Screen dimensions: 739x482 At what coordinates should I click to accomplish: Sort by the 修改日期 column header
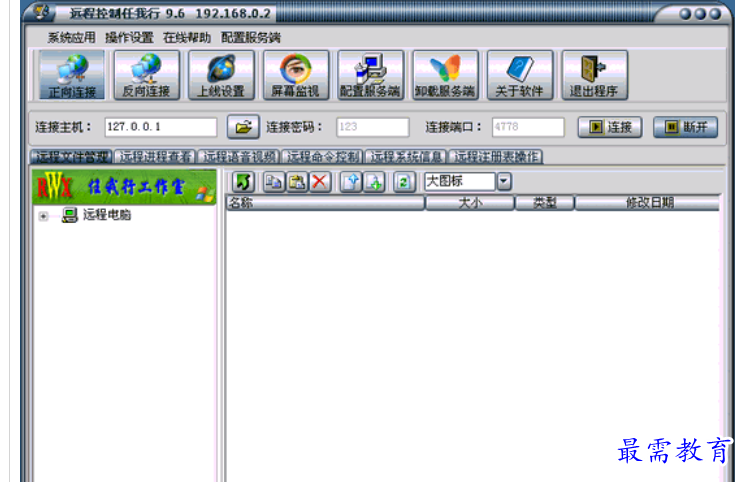coord(648,203)
